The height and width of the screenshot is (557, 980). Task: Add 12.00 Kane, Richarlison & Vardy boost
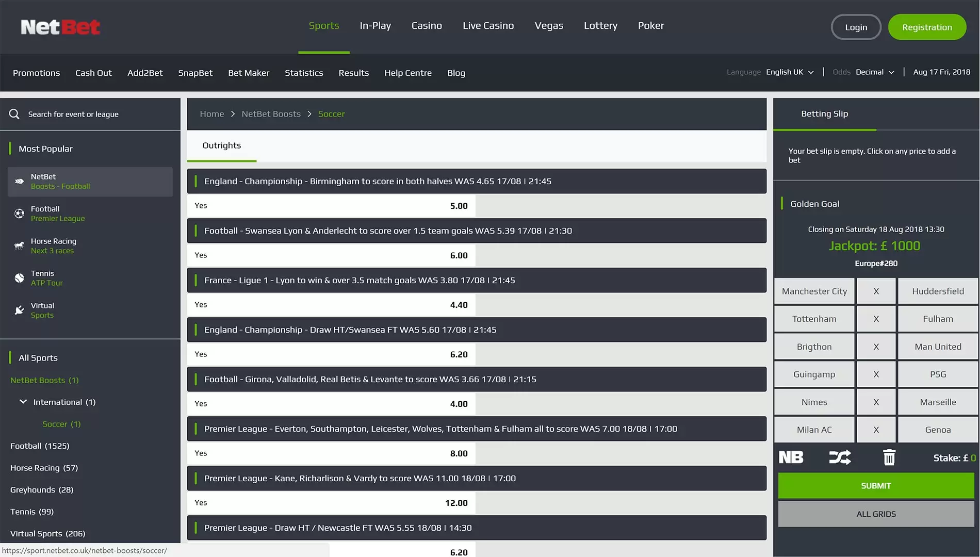331,503
